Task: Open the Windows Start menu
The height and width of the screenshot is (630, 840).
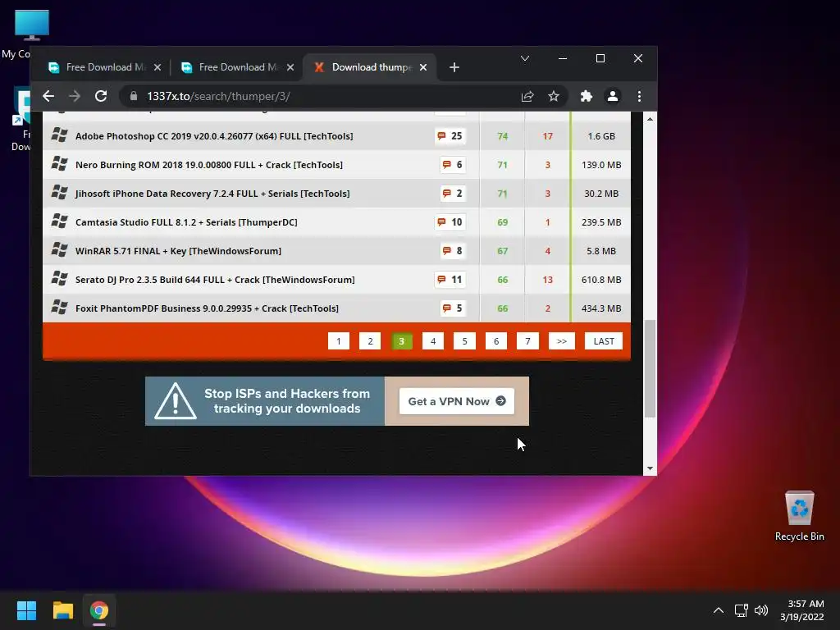Action: pyautogui.click(x=26, y=610)
